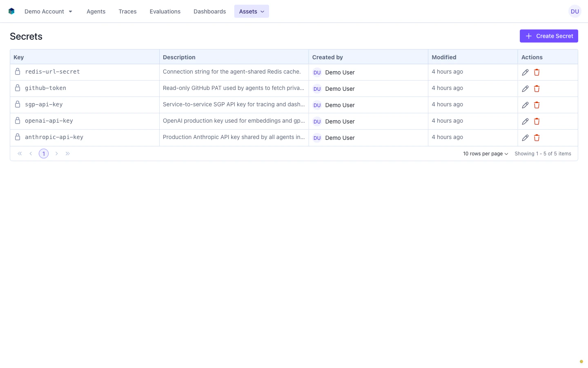Click lock icon beside redis-url-secret

point(18,72)
